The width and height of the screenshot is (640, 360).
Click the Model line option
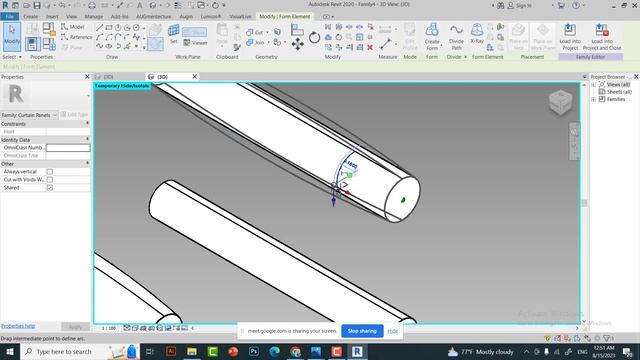[73, 27]
